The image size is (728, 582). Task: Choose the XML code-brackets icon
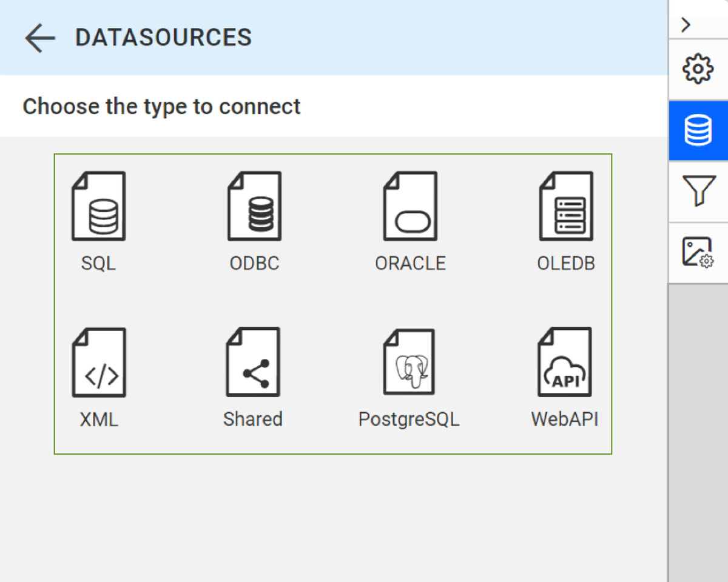[99, 363]
